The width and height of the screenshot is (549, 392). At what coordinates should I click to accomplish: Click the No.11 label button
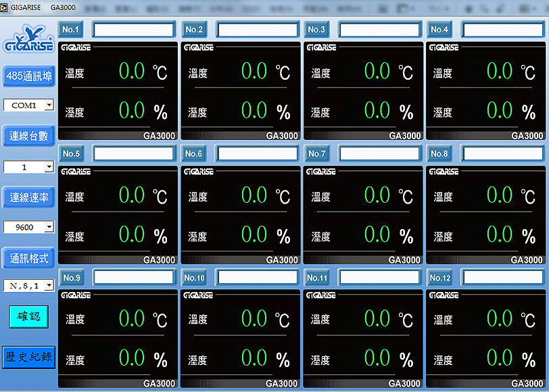[x=316, y=278]
